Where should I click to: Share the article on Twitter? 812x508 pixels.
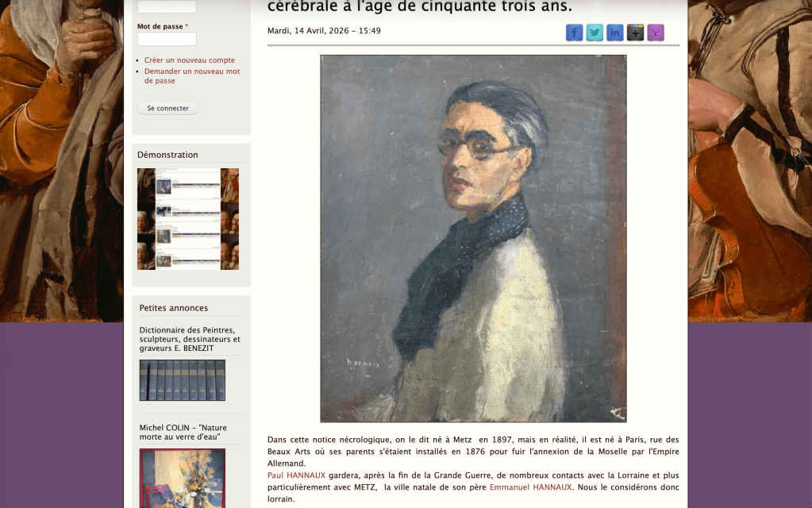click(595, 33)
